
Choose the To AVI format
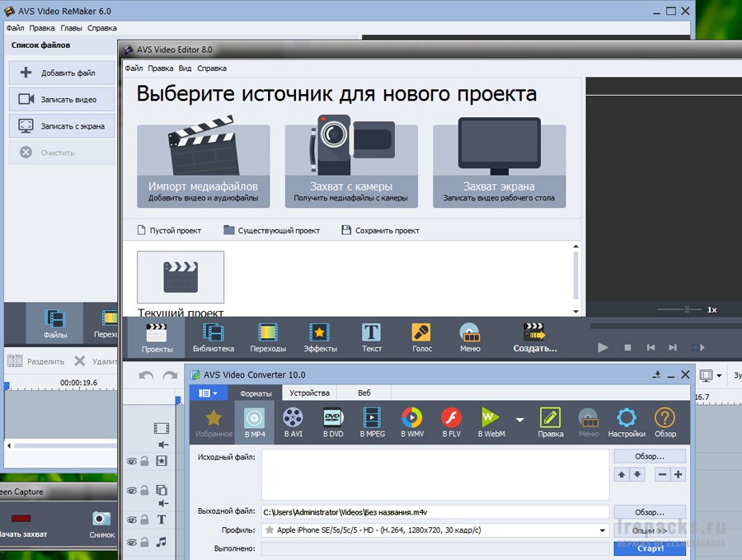293,422
